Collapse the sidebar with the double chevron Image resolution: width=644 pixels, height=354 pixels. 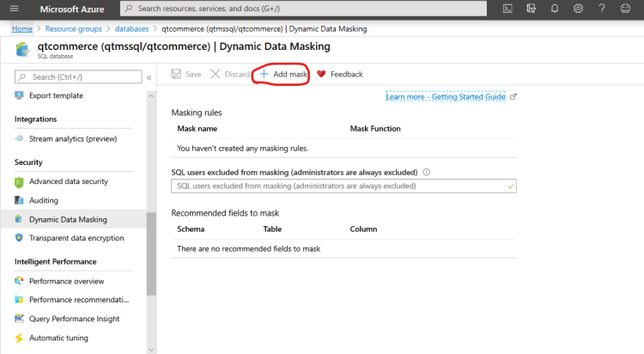point(149,77)
